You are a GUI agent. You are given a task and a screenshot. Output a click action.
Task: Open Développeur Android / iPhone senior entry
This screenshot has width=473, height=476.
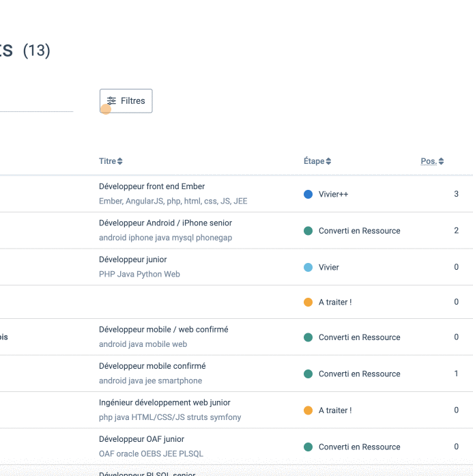coord(165,223)
